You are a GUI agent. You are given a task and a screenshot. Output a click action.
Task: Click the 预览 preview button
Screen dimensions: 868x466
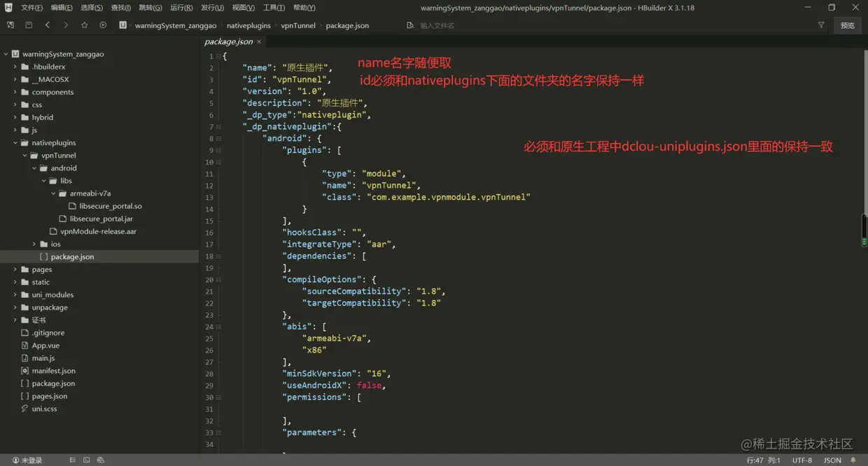pos(847,25)
